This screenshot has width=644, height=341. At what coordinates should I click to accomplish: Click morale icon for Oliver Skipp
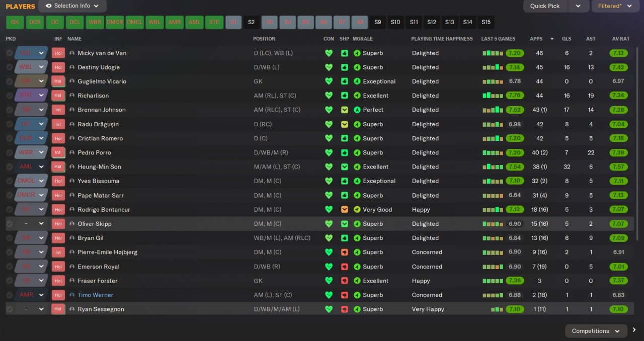357,224
